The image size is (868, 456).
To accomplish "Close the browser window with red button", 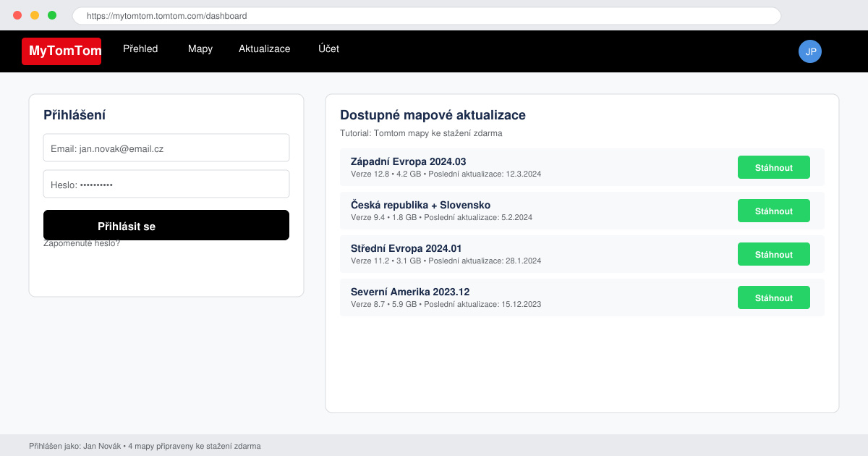I will (17, 15).
